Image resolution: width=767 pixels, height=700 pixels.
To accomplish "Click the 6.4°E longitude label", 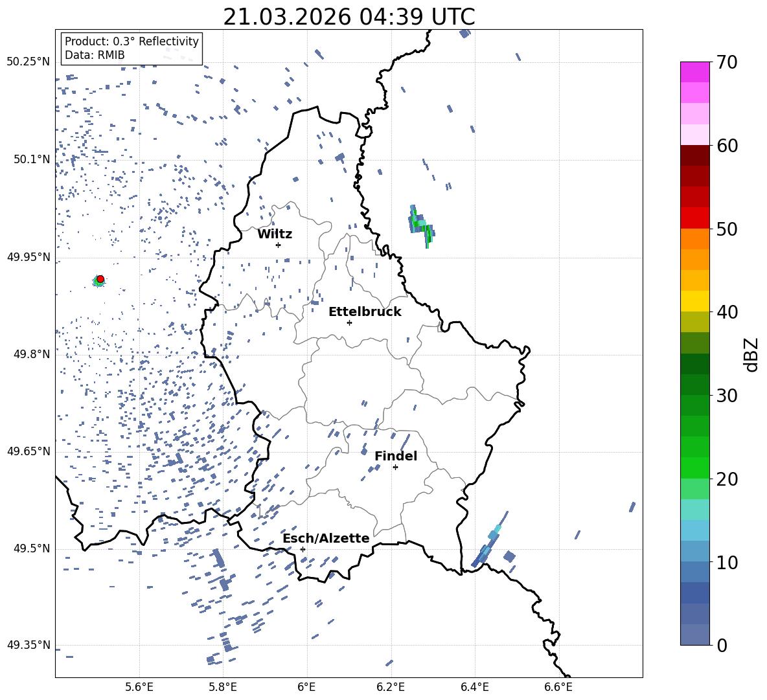I will 474,687.
